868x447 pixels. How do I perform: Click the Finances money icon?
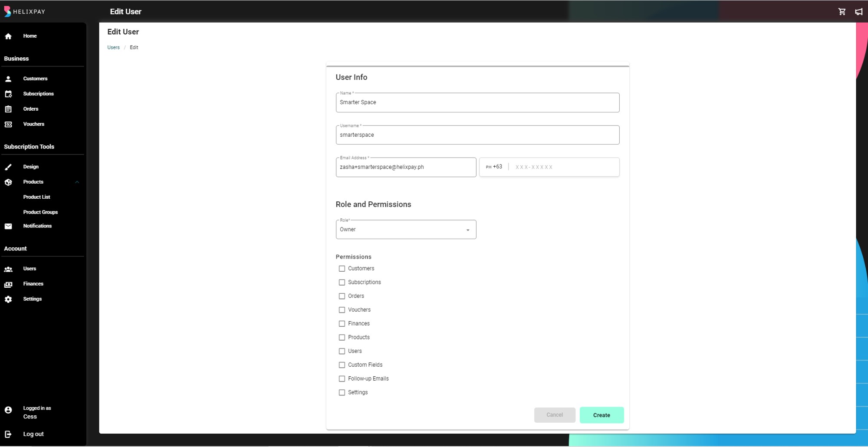pyautogui.click(x=8, y=284)
